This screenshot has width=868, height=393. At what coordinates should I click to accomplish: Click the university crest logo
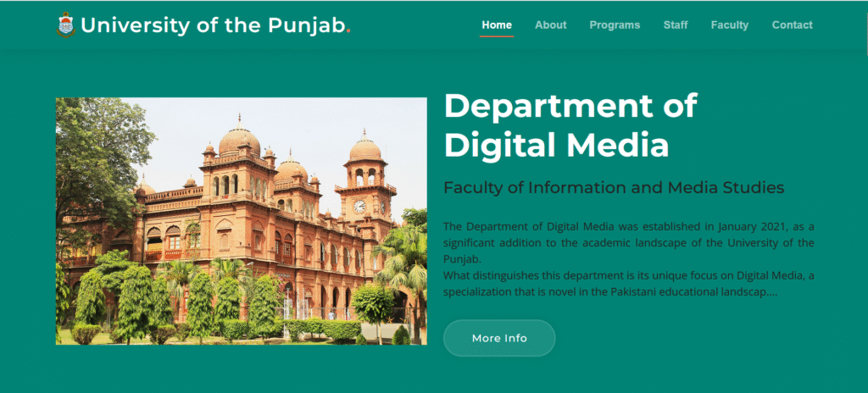click(x=65, y=25)
